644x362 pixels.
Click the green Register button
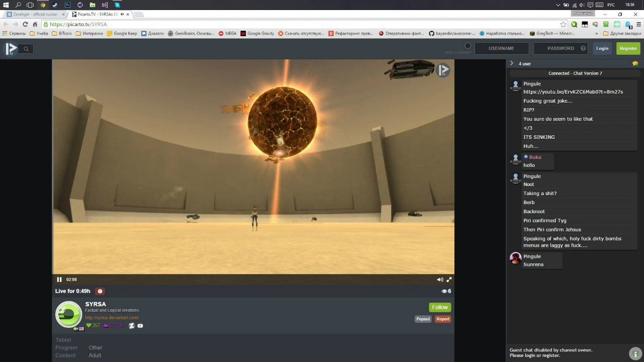pyautogui.click(x=628, y=48)
